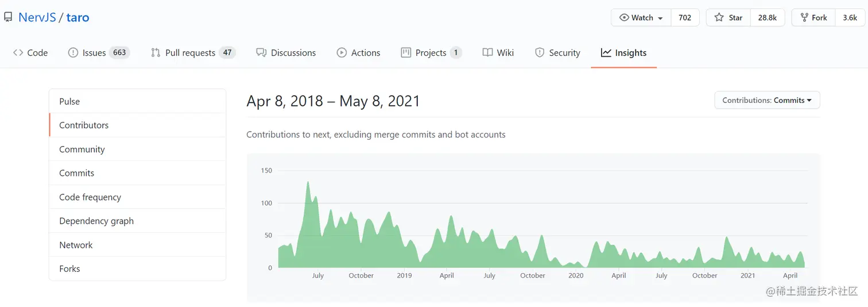868x307 pixels.
Task: Expand the Contributions: Commits dropdown
Action: click(x=767, y=100)
